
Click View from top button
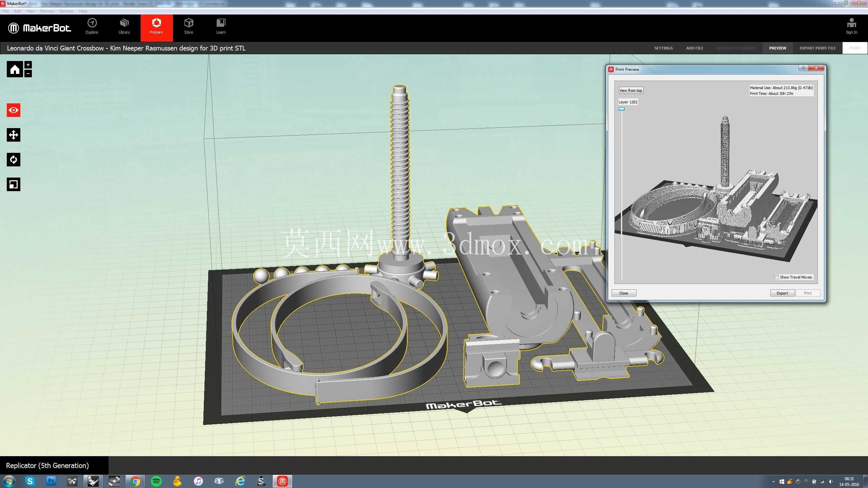(631, 90)
